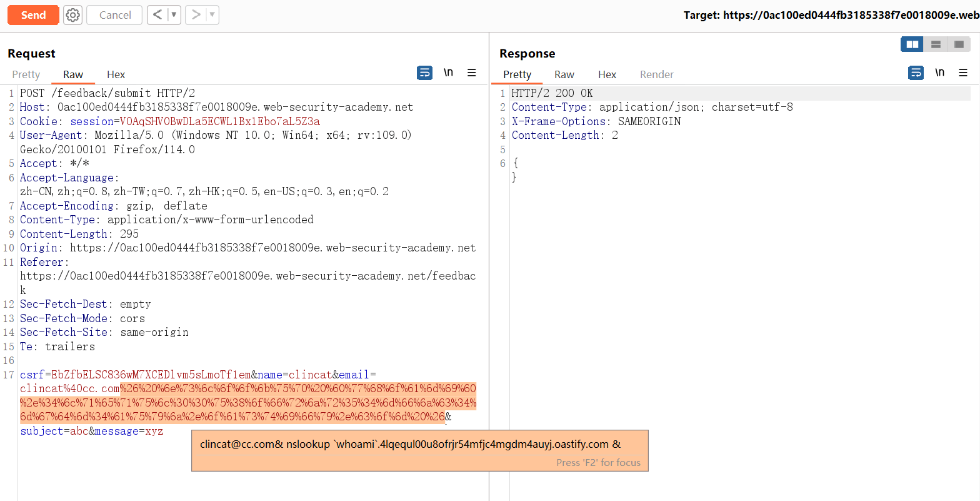Expand the forward history dropdown arrow
This screenshot has width=980, height=501.
(x=212, y=15)
